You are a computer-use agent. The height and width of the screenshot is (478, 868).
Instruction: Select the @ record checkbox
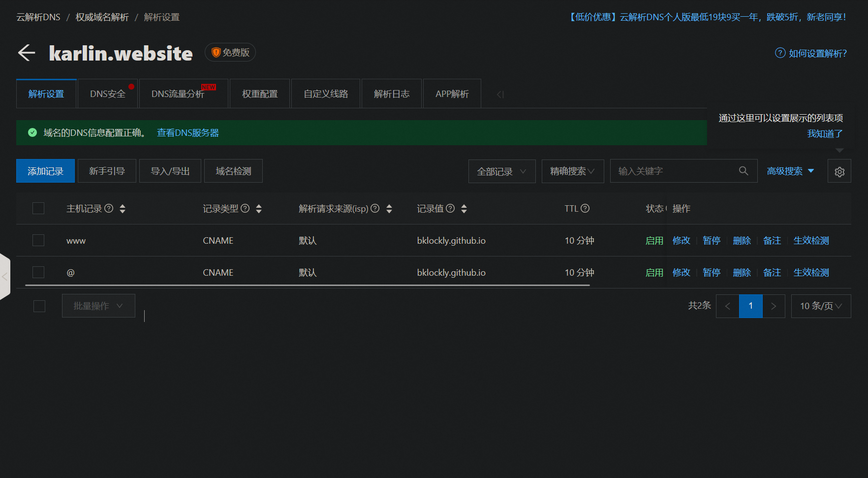click(x=38, y=272)
